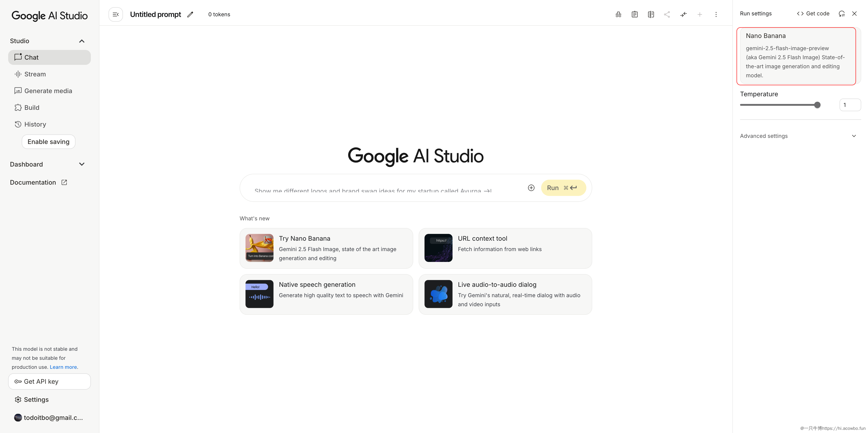Expand the Dashboard section
The width and height of the screenshot is (868, 433).
coord(82,164)
